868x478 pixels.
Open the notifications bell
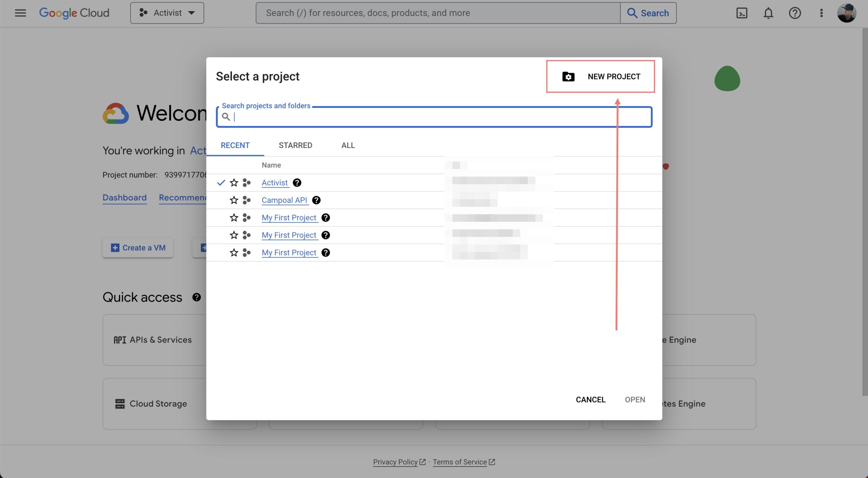[768, 13]
